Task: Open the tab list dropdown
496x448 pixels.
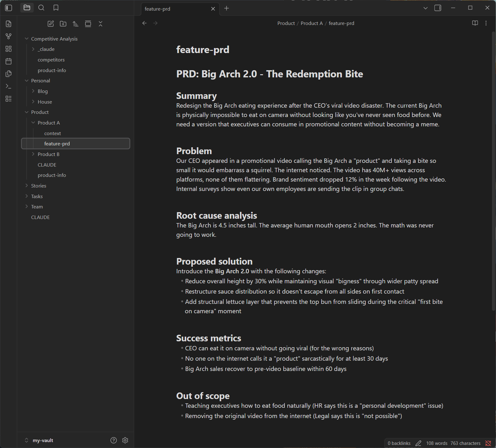Action: [x=425, y=8]
